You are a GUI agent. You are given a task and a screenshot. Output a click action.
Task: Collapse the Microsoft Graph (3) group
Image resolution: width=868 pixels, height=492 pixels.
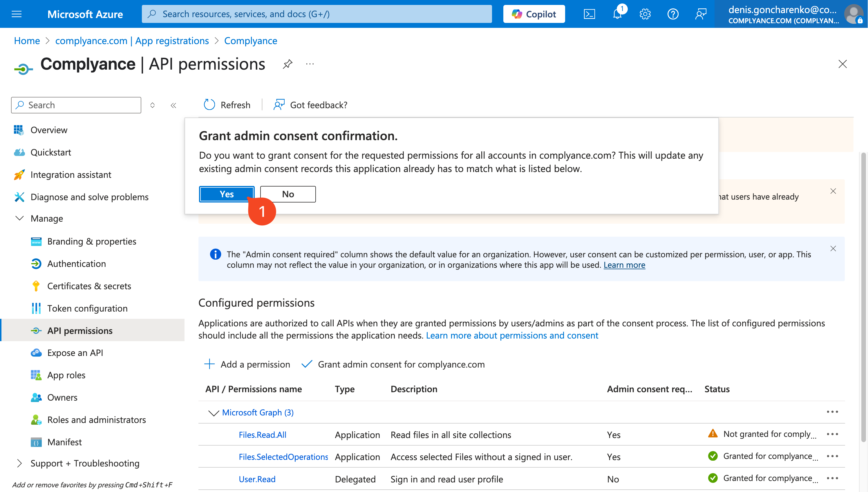point(213,412)
